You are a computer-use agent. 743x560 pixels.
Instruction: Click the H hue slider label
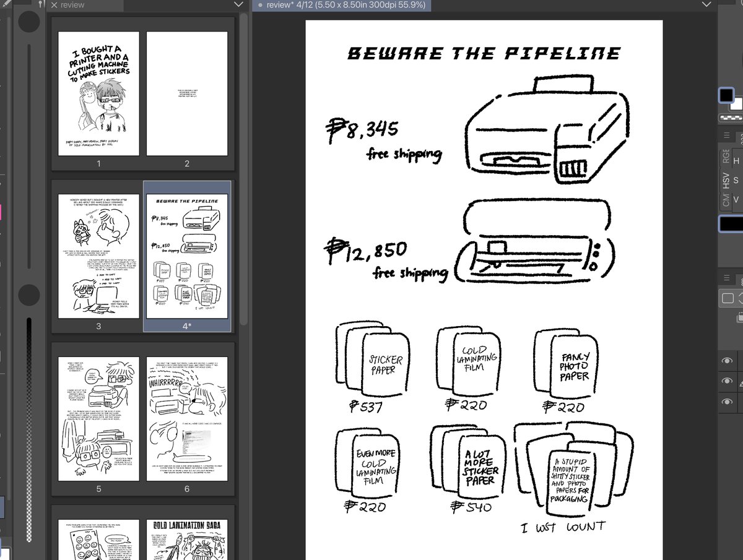click(x=736, y=161)
